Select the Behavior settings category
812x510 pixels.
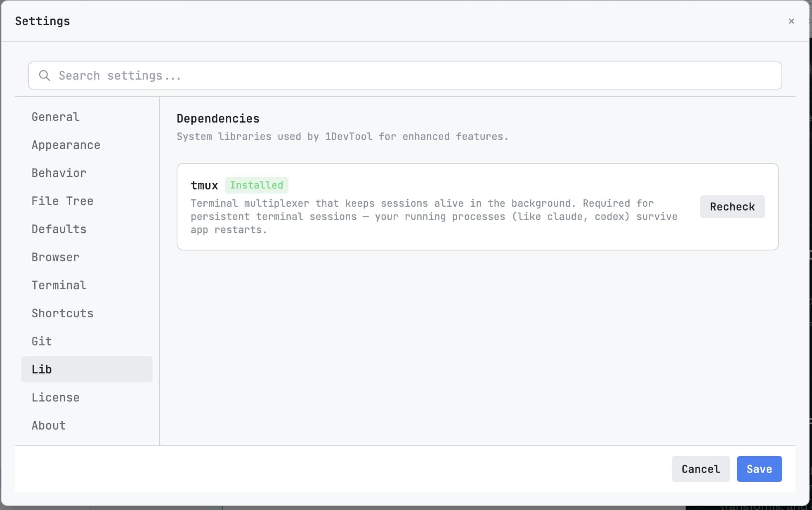point(59,173)
